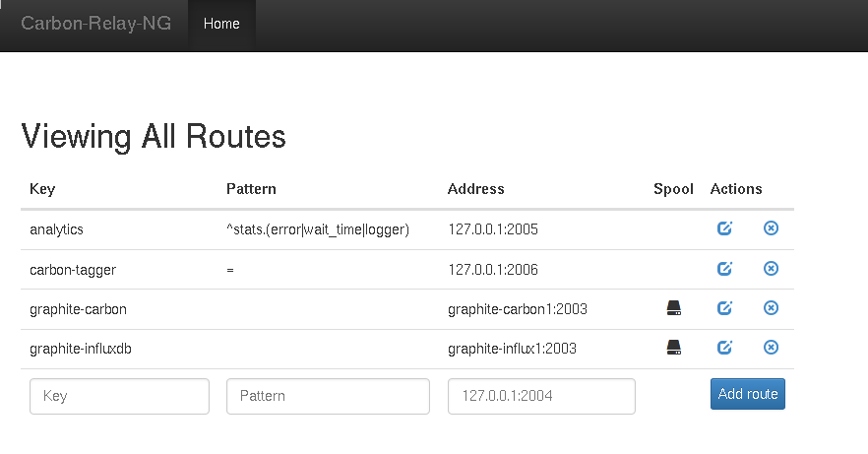Remove the carbon-tagger route

pyautogui.click(x=771, y=269)
